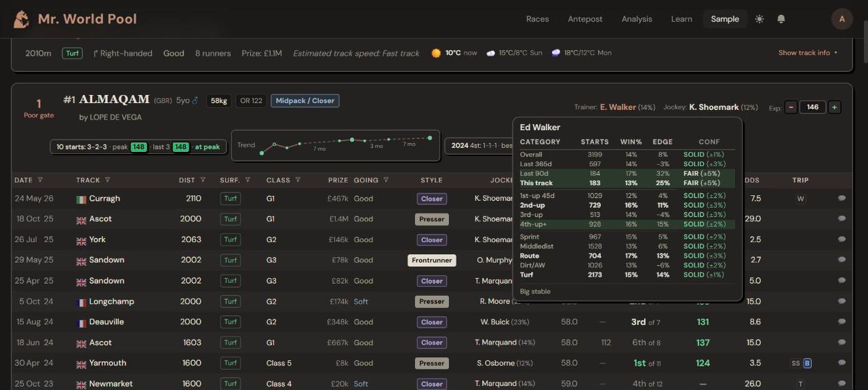Click the first trend chart data point
This screenshot has width=868, height=390.
pos(262,153)
